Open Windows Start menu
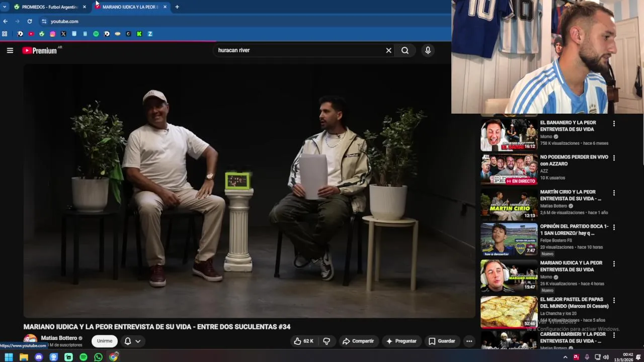 pos(9,357)
